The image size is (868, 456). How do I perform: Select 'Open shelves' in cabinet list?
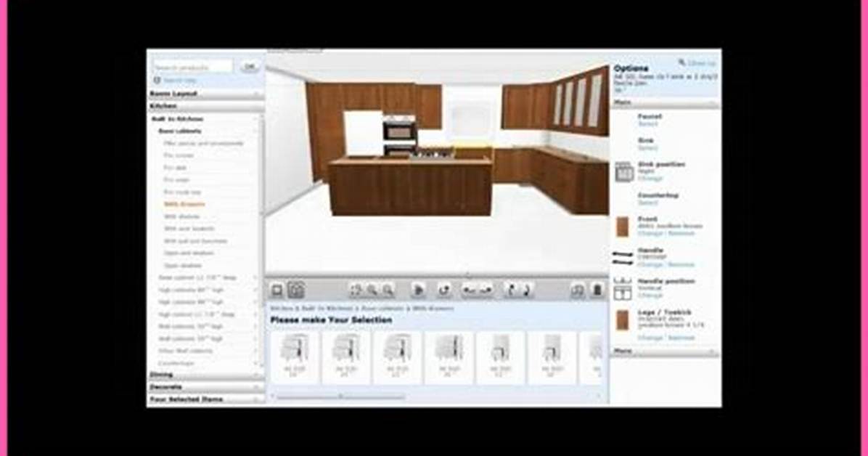182,266
